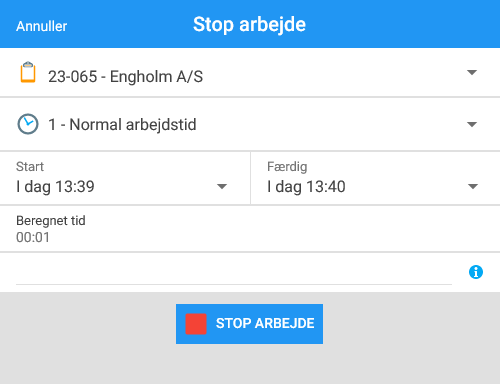This screenshot has width=500, height=384.
Task: Expand the Normal arbejdstid dropdown arrow
Action: [x=472, y=124]
